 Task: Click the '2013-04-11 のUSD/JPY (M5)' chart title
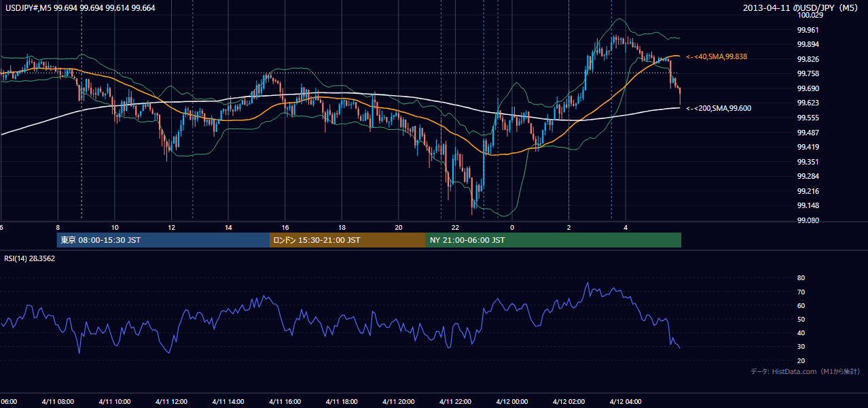tap(801, 7)
